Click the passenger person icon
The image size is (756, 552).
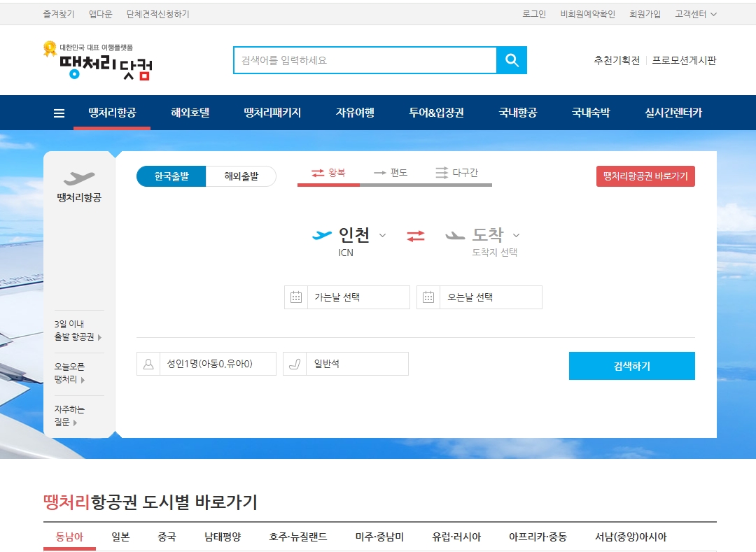148,364
